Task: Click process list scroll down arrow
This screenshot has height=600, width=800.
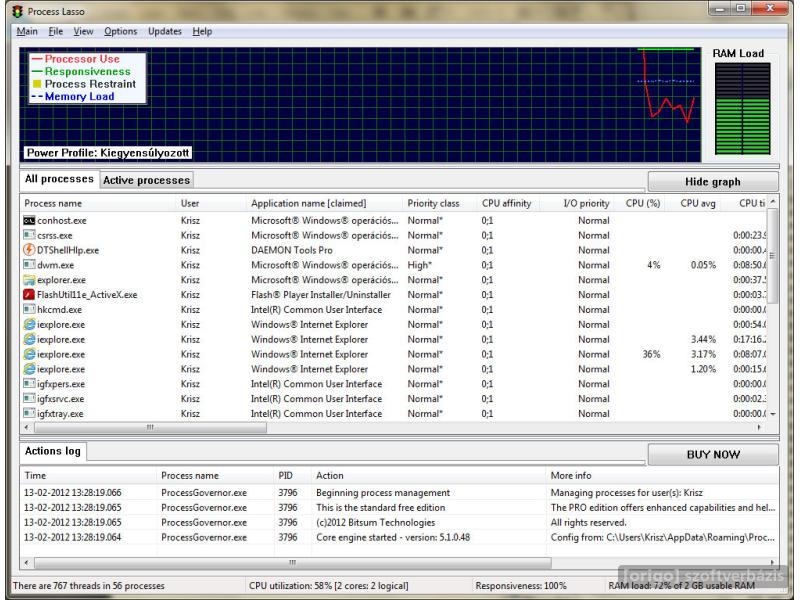Action: (x=772, y=414)
